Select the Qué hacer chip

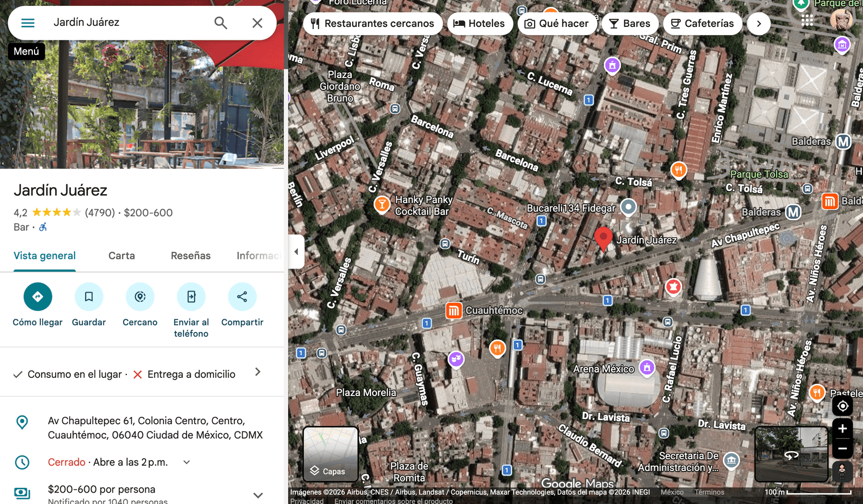pos(557,24)
